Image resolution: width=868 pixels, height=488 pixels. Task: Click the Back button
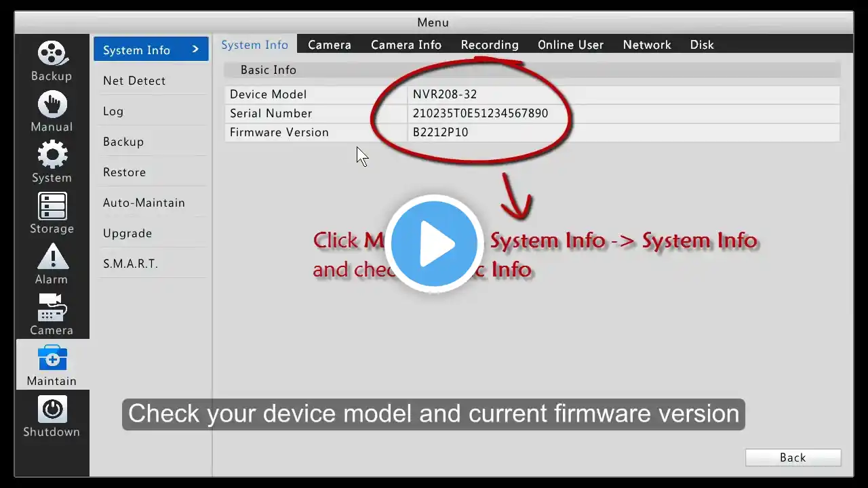[x=793, y=457]
